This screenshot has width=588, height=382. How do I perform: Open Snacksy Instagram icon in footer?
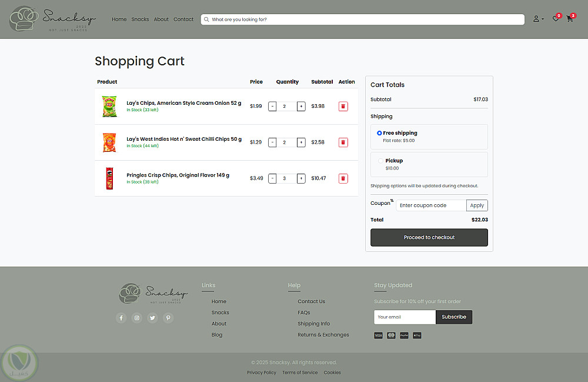137,318
